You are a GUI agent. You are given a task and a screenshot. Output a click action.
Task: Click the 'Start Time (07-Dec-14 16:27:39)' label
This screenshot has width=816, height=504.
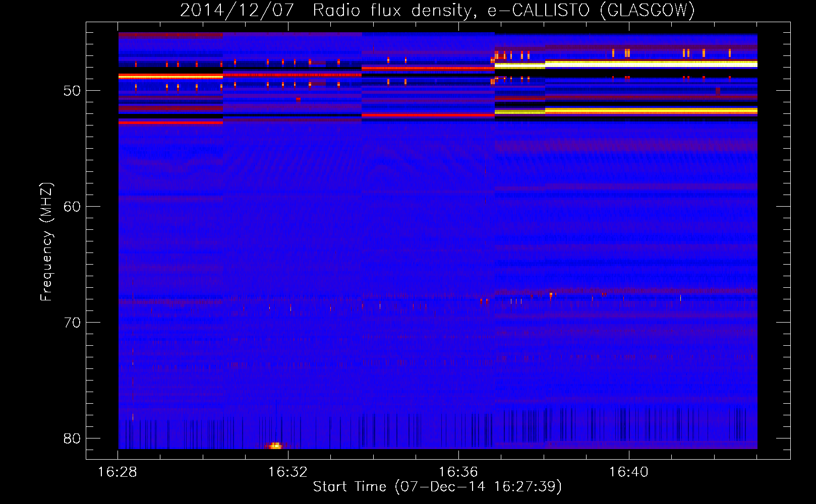pyautogui.click(x=437, y=487)
